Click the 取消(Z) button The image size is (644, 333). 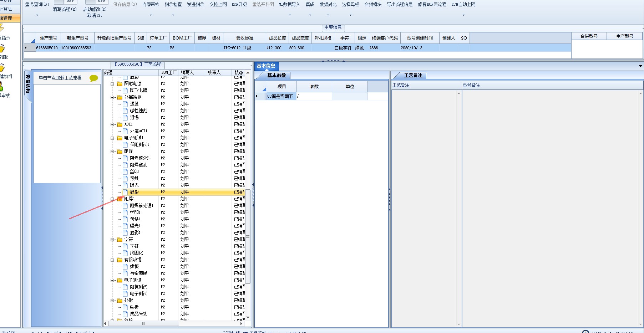point(95,15)
